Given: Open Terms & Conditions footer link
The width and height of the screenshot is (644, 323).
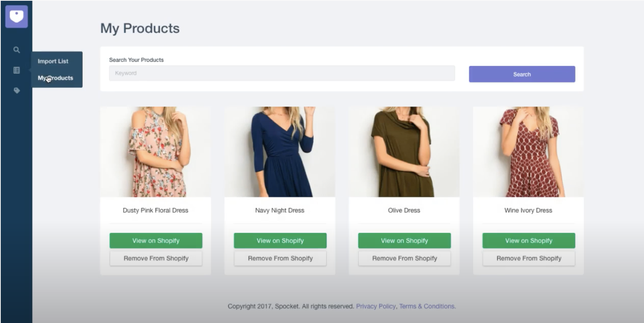Looking at the screenshot, I should [427, 306].
